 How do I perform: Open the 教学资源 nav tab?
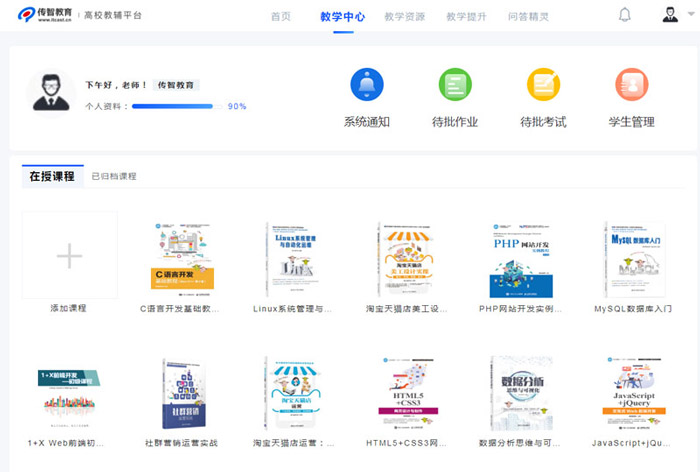coord(404,17)
